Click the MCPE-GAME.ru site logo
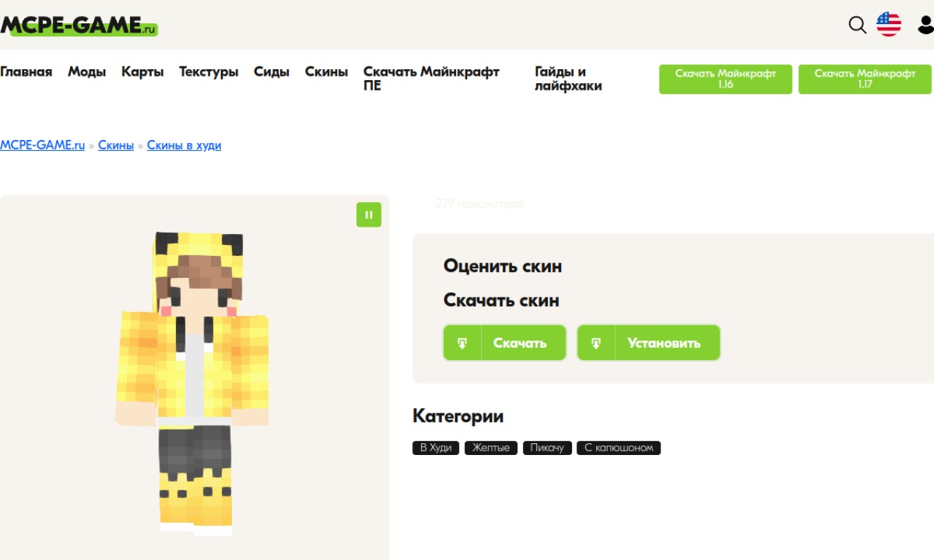The height and width of the screenshot is (560, 934). tap(79, 26)
